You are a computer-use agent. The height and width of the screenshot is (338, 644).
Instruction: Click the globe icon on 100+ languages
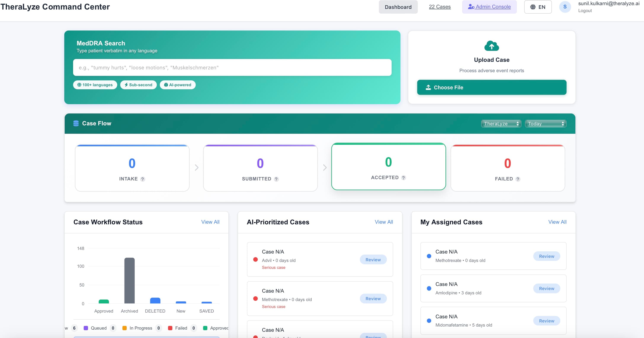coord(79,85)
